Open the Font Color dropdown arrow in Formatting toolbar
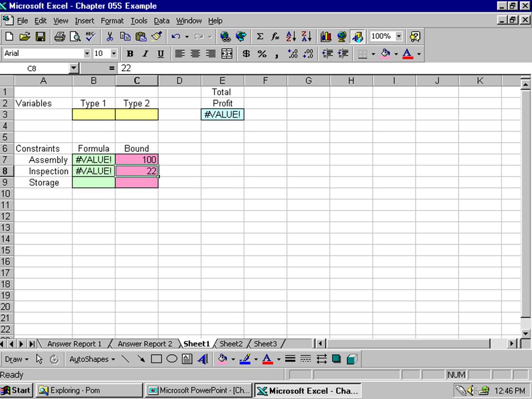Screen dimensions: 532x399 (419, 54)
